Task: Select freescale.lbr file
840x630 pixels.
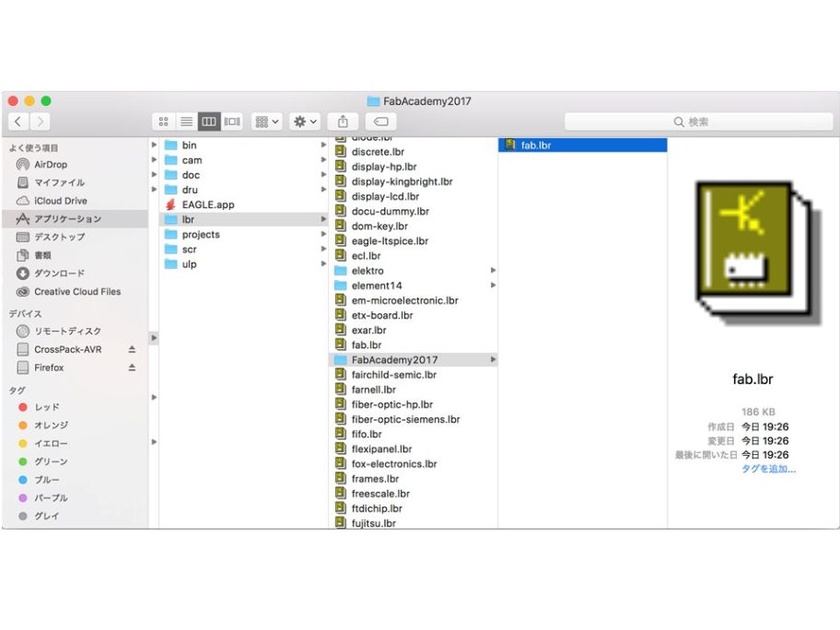Action: point(413,494)
